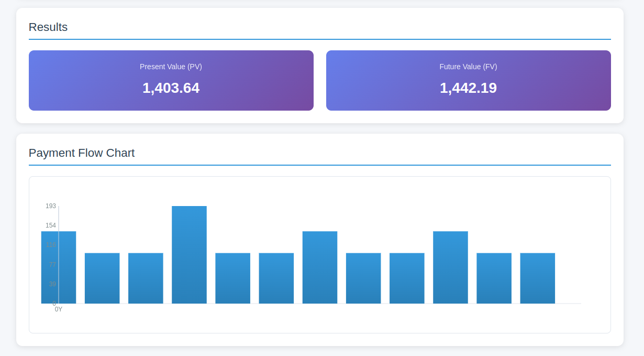Image resolution: width=644 pixels, height=356 pixels.
Task: Select the 1,442.19 future value amount
Action: coord(468,88)
